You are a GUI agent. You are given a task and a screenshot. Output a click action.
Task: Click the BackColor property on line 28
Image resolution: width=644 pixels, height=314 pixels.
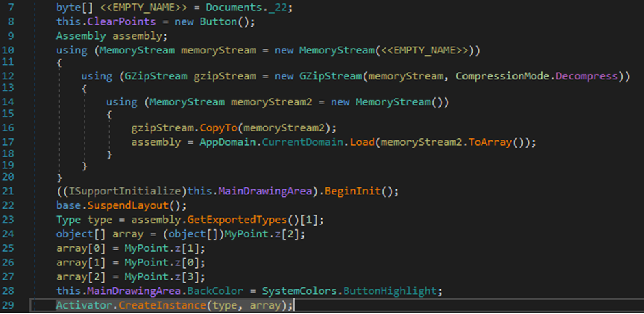click(x=215, y=291)
